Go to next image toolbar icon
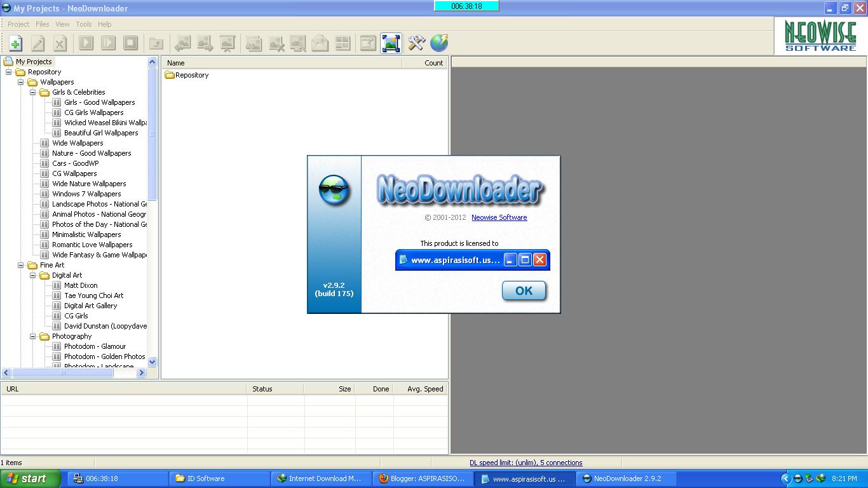This screenshot has width=868, height=488. [x=205, y=43]
